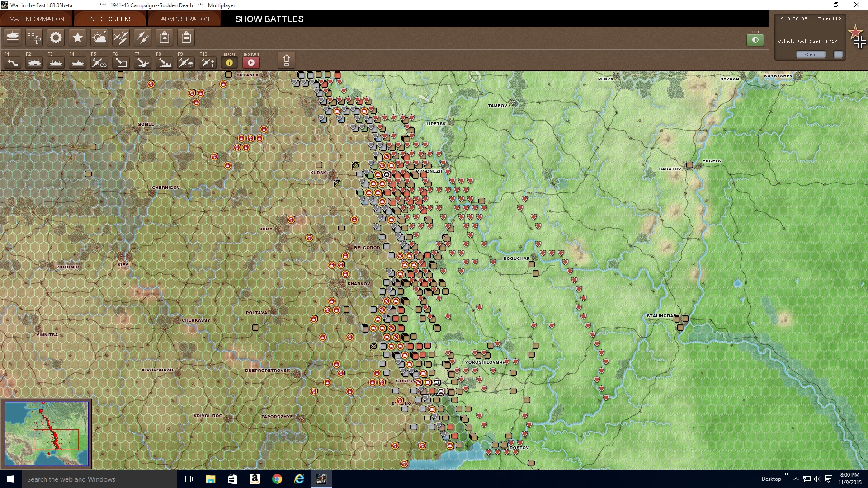Click the double crosses losses icon
Image resolution: width=868 pixels, height=488 pixels.
point(34,38)
